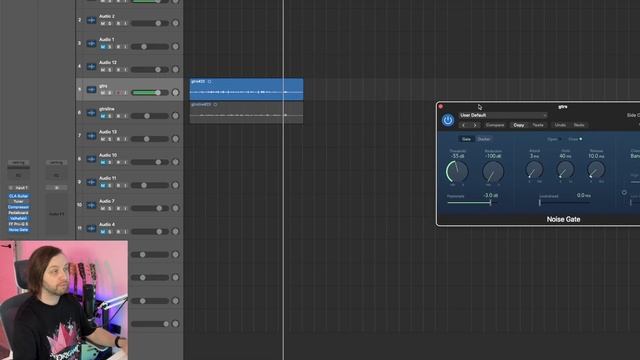Mute the Audio 2 track
Image resolution: width=640 pixels, height=360 pixels.
pyautogui.click(x=102, y=24)
